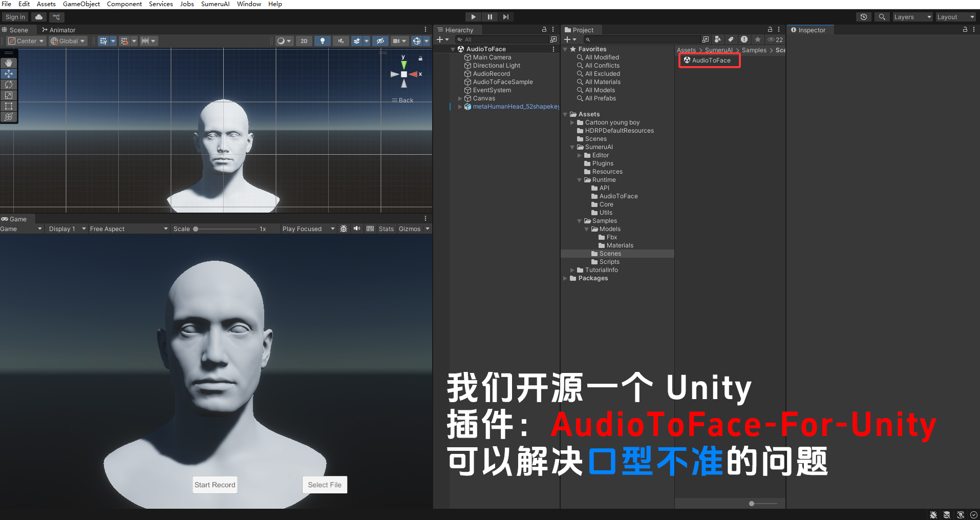Select Directional Light in Hierarchy
The image size is (980, 520).
496,66
